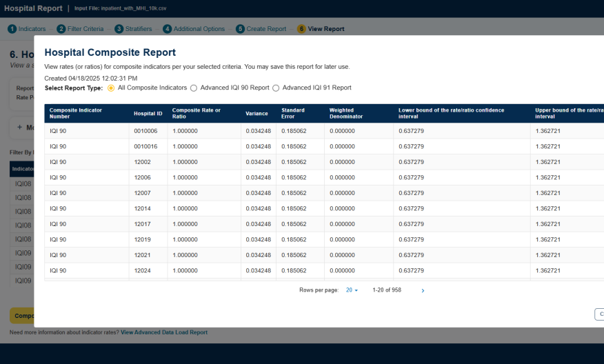Image resolution: width=604 pixels, height=364 pixels.
Task: Expand the plus section behind the dialog
Action: click(20, 128)
